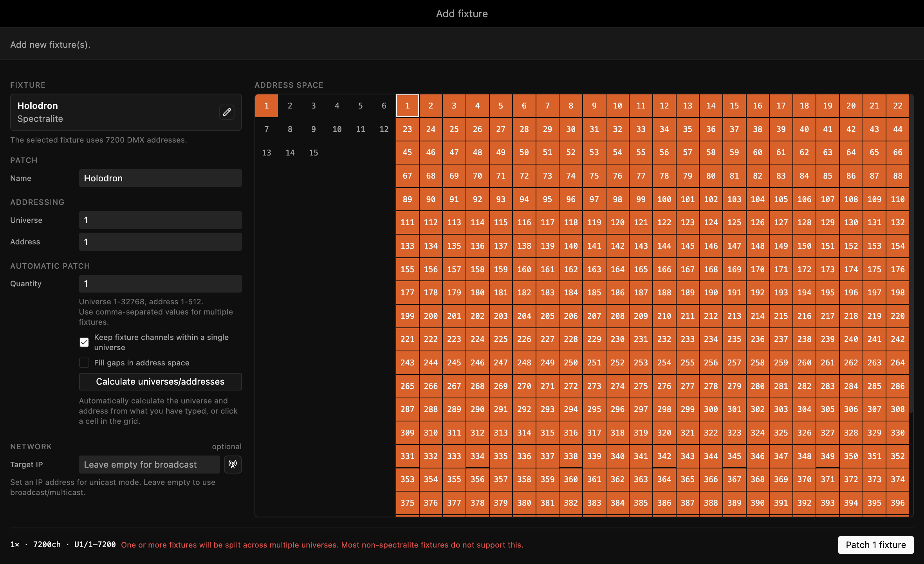
Task: Click address cell 128 in the grid
Action: pos(805,222)
